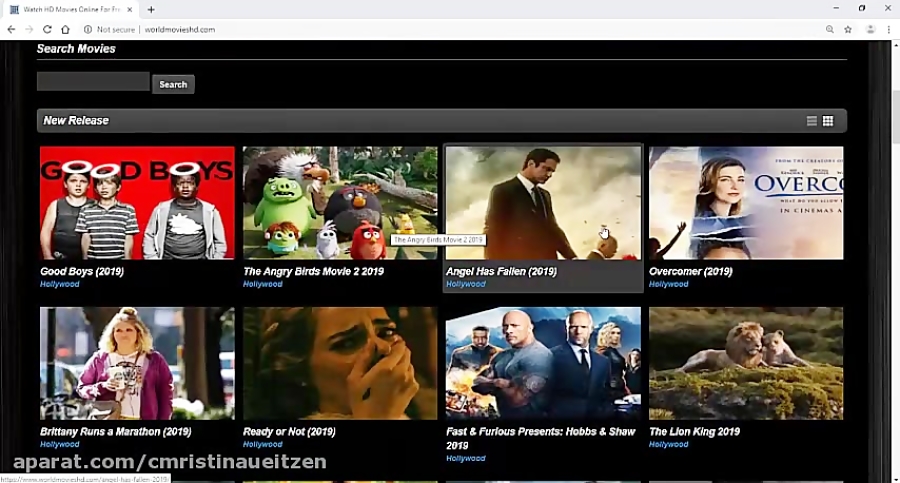Open The Angry Birds Movie 2 poster
This screenshot has width=900, height=483.
340,203
